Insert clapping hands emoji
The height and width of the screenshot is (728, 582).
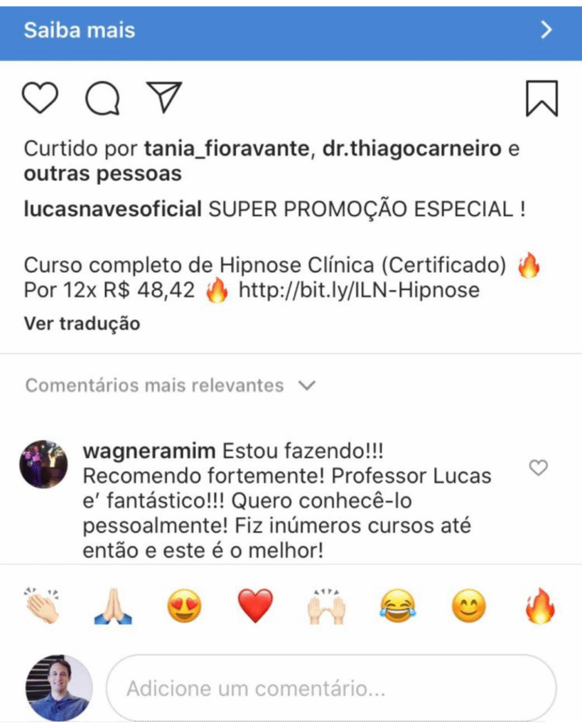[x=42, y=606]
